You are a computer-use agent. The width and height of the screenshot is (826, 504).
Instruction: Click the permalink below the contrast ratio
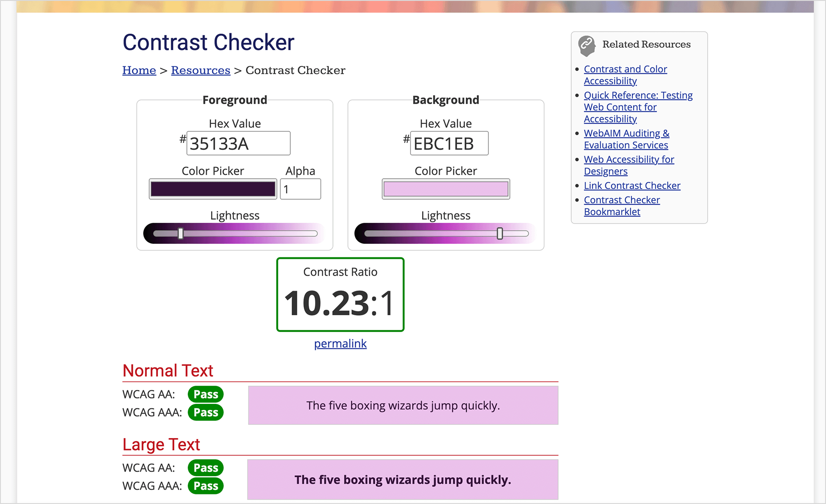pyautogui.click(x=340, y=343)
